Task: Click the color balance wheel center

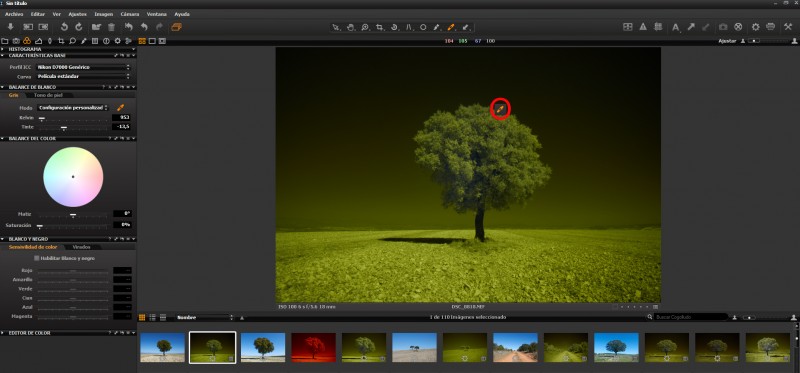Action: tap(73, 177)
